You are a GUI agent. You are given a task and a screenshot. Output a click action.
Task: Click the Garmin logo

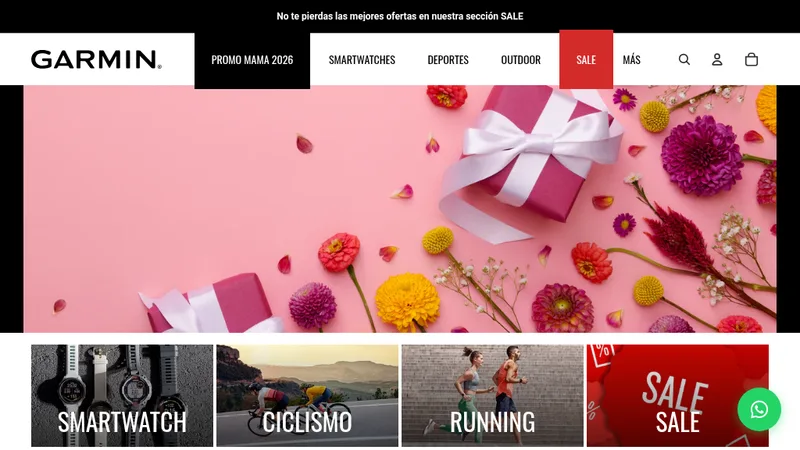tap(96, 60)
